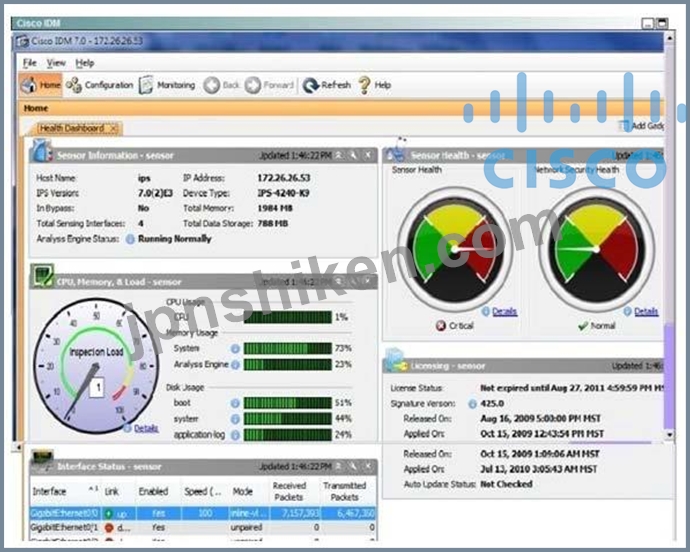Click the Sensor Health gadget icon

(396, 151)
